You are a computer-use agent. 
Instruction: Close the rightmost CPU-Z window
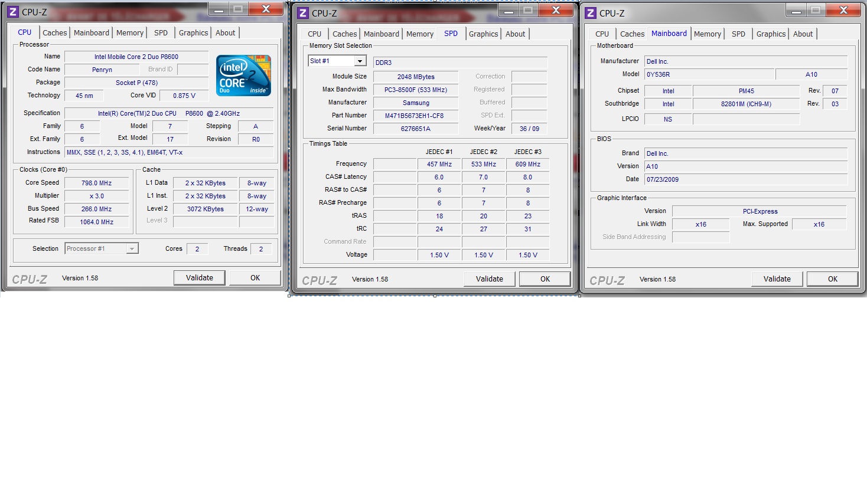(x=843, y=10)
